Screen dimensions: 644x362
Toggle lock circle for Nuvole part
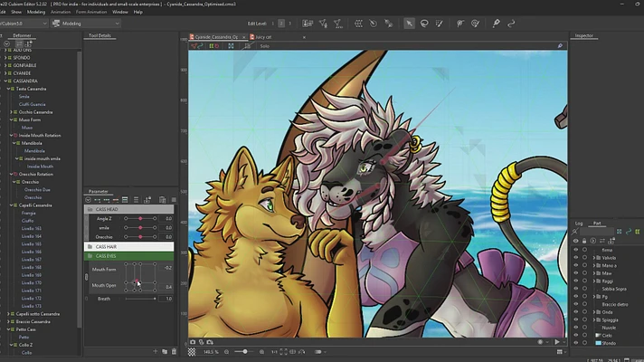[x=584, y=328]
